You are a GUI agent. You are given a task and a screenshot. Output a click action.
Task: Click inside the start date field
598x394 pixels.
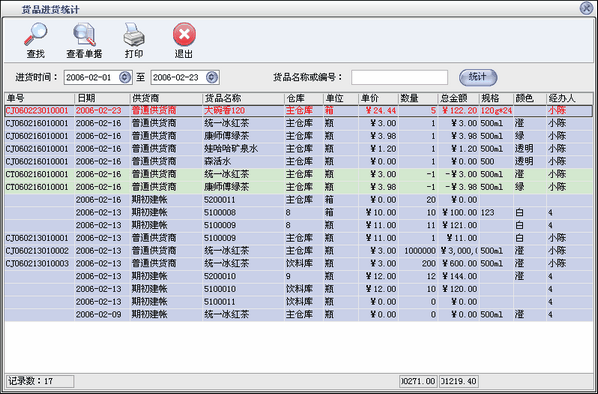click(92, 77)
